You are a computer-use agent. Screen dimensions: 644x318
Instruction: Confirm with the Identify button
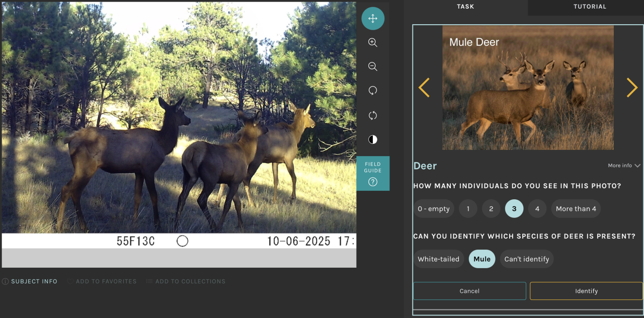(586, 291)
